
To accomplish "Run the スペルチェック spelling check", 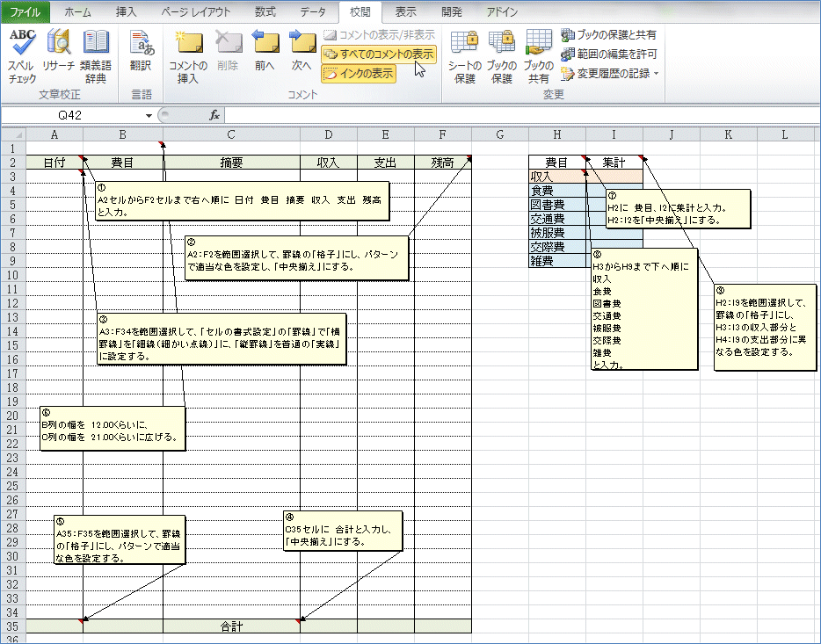I will (x=22, y=56).
